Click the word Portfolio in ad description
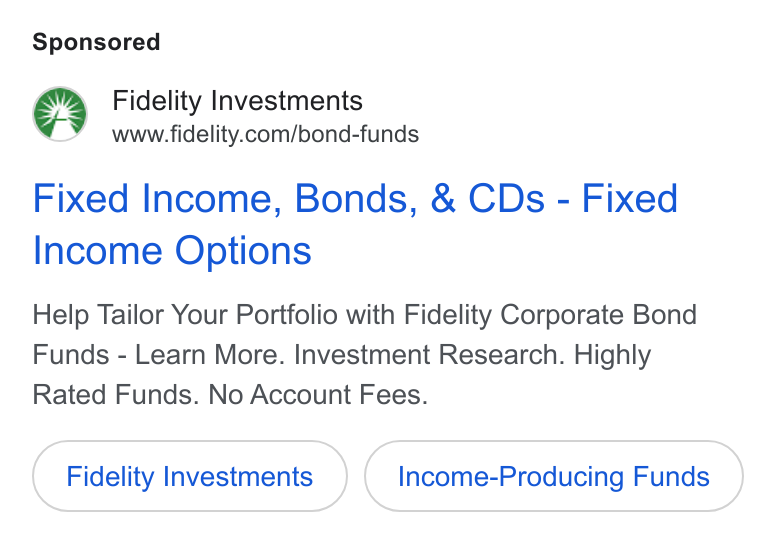760x544 pixels. click(286, 315)
